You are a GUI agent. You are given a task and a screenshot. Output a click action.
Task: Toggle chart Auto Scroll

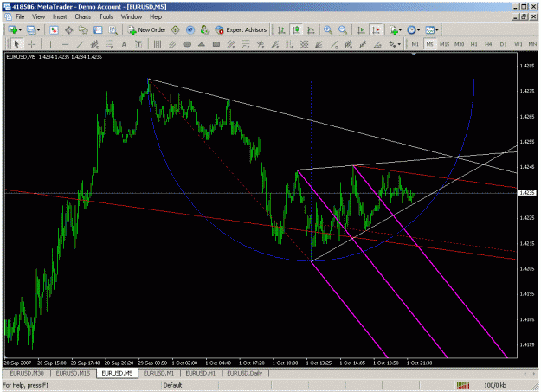point(361,30)
